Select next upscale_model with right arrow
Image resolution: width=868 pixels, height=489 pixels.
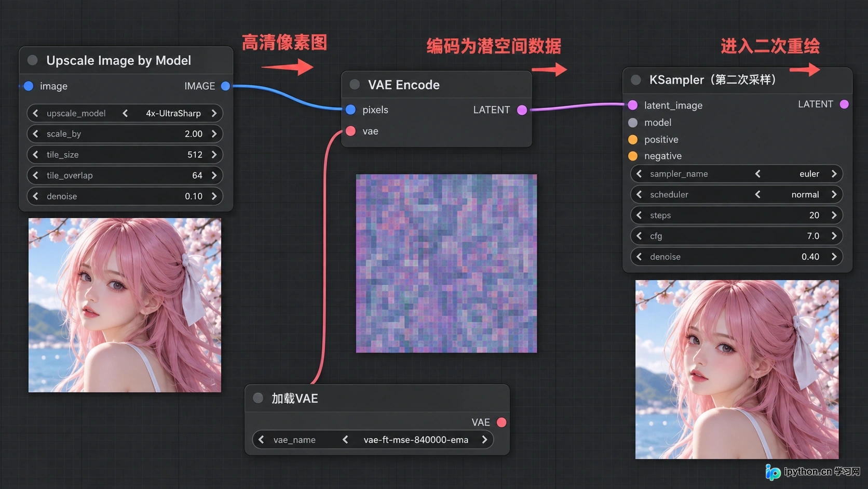click(x=214, y=113)
